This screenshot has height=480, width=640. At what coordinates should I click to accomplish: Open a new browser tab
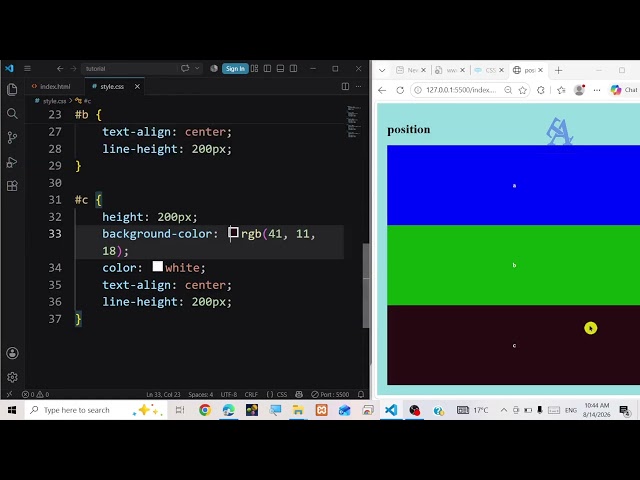pos(558,70)
